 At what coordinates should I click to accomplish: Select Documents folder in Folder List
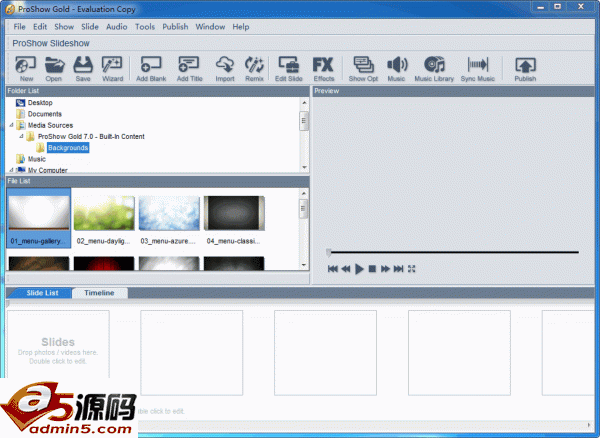(x=44, y=114)
